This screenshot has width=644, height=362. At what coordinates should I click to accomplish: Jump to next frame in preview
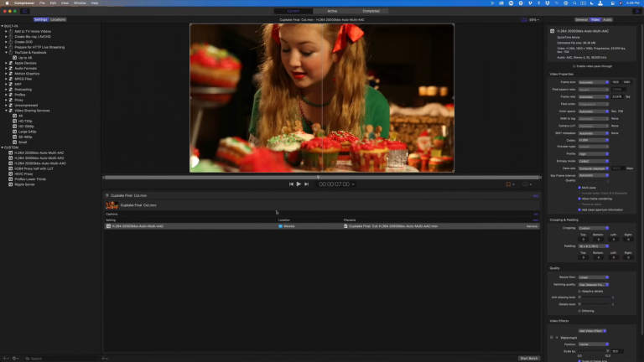click(x=307, y=184)
